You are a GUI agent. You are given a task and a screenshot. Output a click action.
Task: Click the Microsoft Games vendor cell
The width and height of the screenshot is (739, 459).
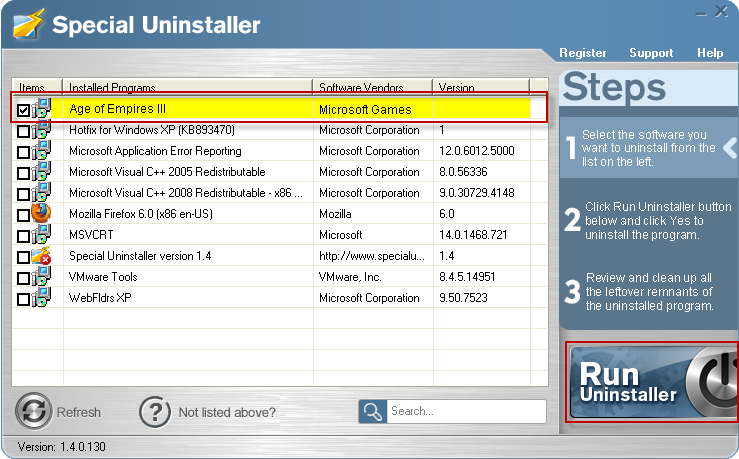[x=365, y=110]
